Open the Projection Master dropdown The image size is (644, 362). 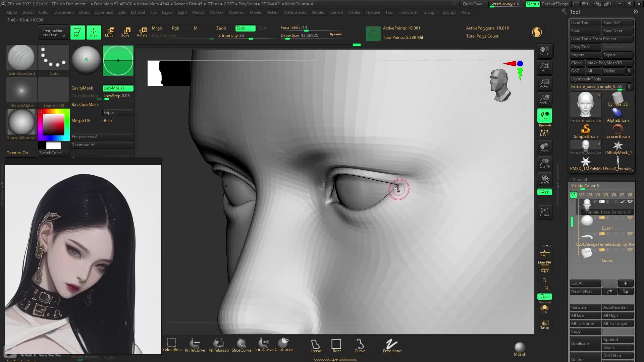click(54, 33)
